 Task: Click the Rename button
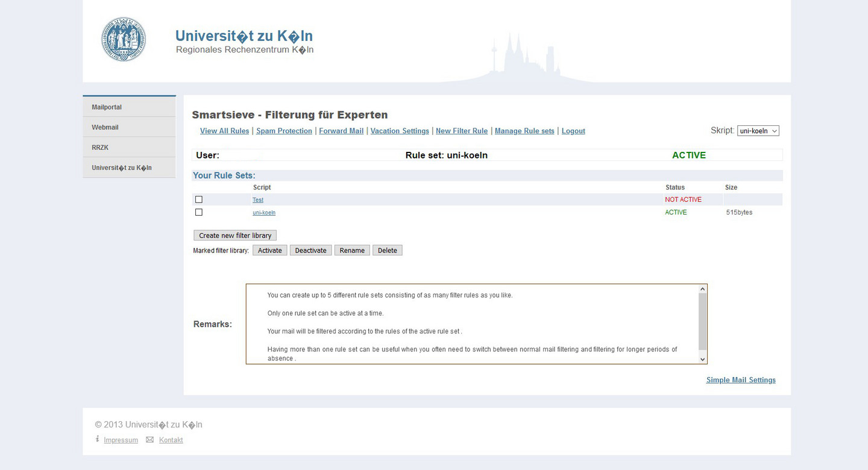352,250
